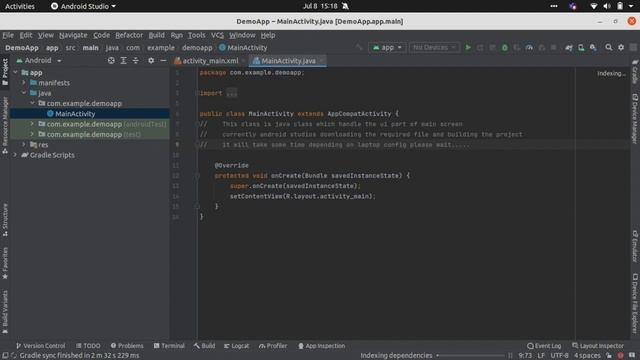Click Select Opened File target icon
Screen dimensions: 640x360
111,60
